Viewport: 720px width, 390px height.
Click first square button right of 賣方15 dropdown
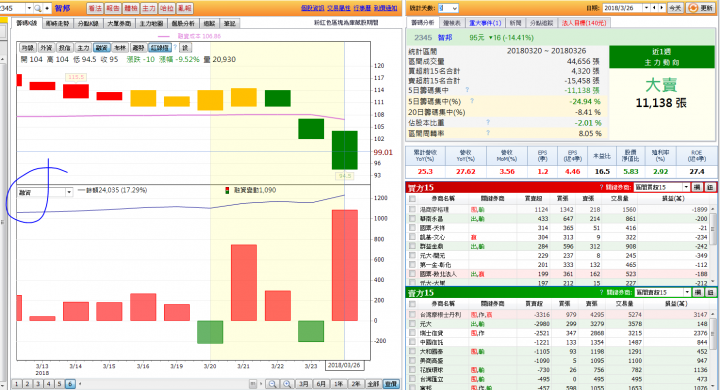pos(698,293)
